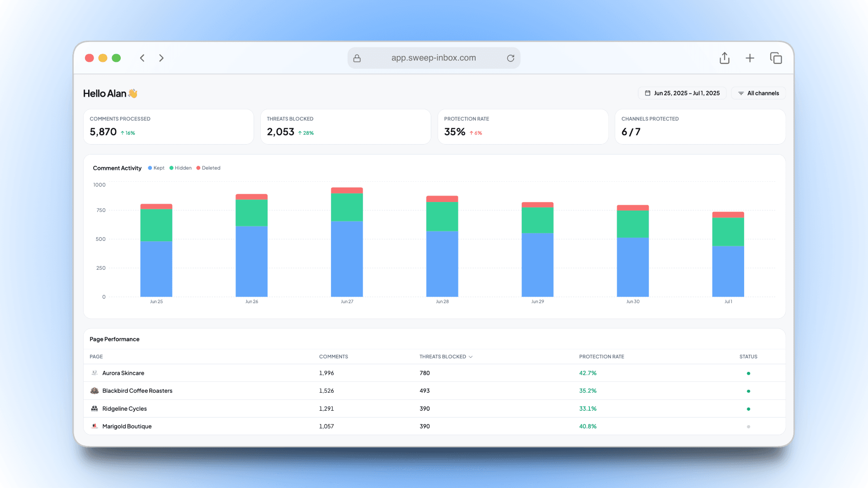Open the All channels filter
The height and width of the screenshot is (488, 868).
click(758, 93)
